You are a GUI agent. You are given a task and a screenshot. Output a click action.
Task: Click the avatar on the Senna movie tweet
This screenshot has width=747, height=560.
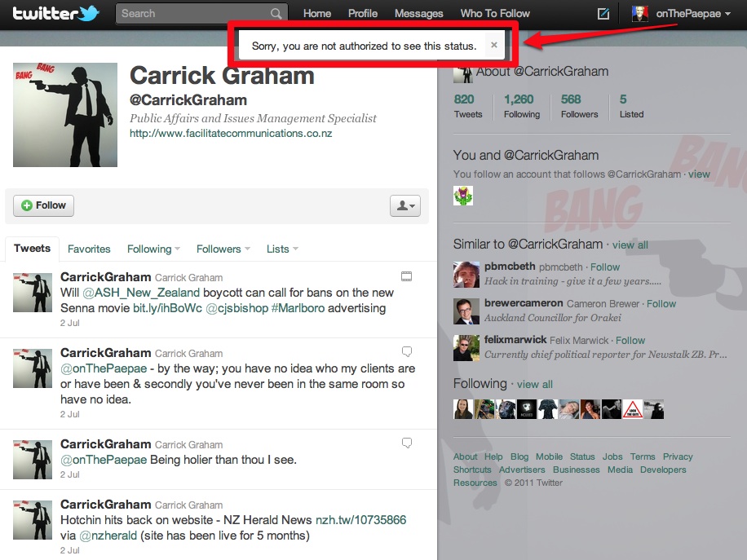pos(33,293)
